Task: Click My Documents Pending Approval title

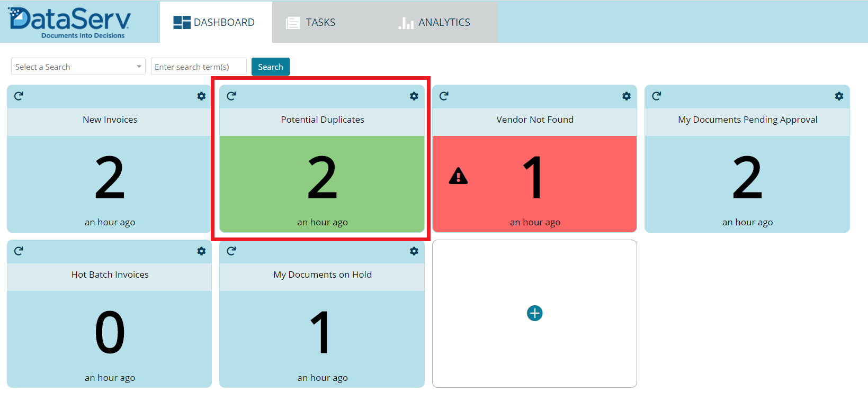Action: [748, 120]
